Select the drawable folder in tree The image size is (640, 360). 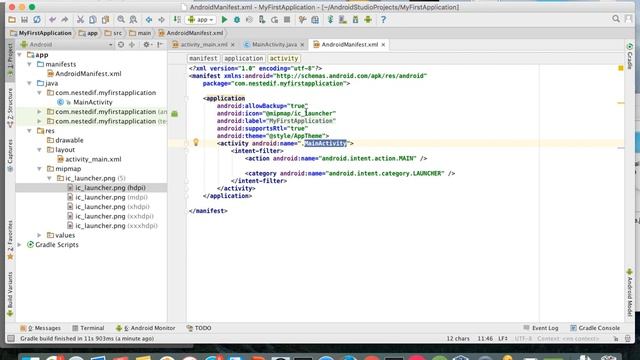pyautogui.click(x=65, y=140)
